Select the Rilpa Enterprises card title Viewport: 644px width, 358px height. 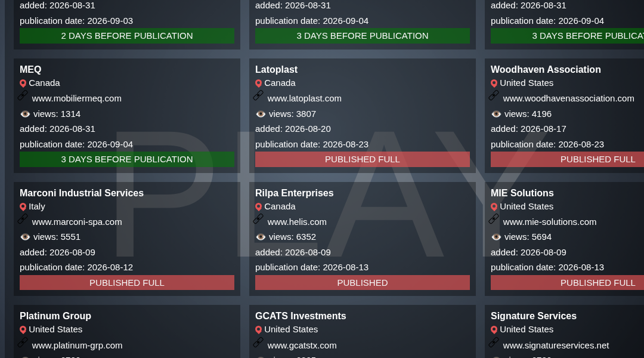[x=295, y=193]
